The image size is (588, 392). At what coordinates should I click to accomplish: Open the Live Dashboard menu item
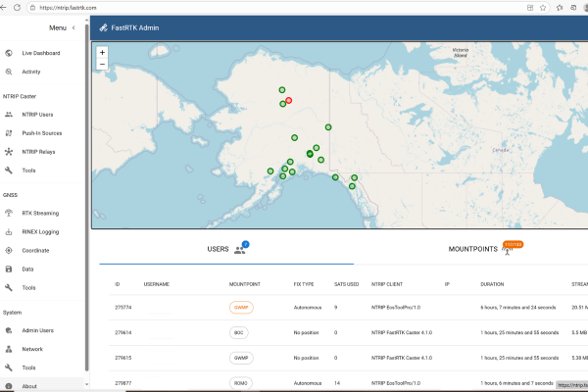coord(42,53)
